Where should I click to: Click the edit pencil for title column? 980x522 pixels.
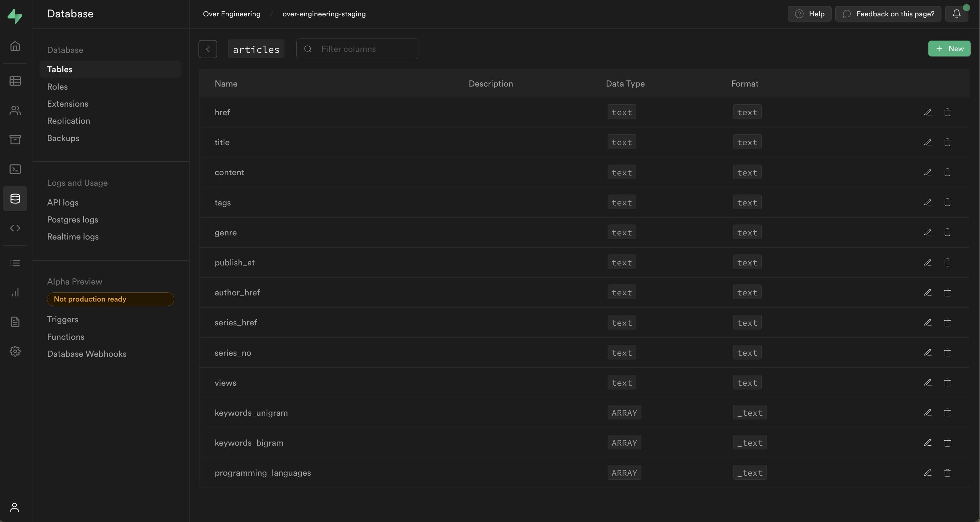tap(927, 142)
